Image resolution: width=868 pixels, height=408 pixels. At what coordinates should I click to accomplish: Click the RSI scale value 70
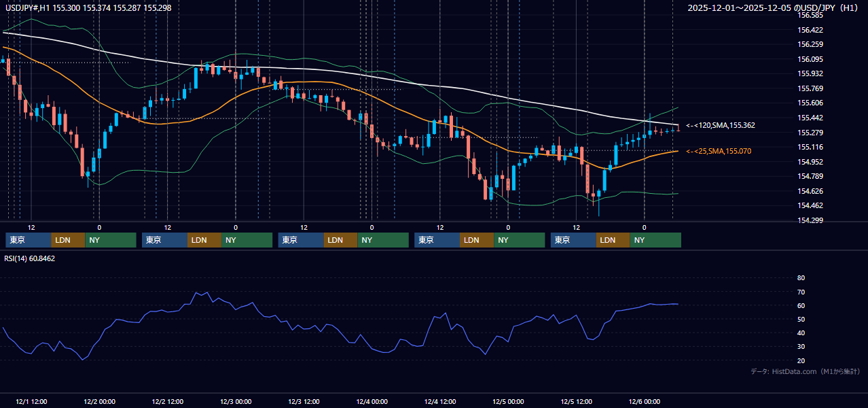[x=801, y=292]
